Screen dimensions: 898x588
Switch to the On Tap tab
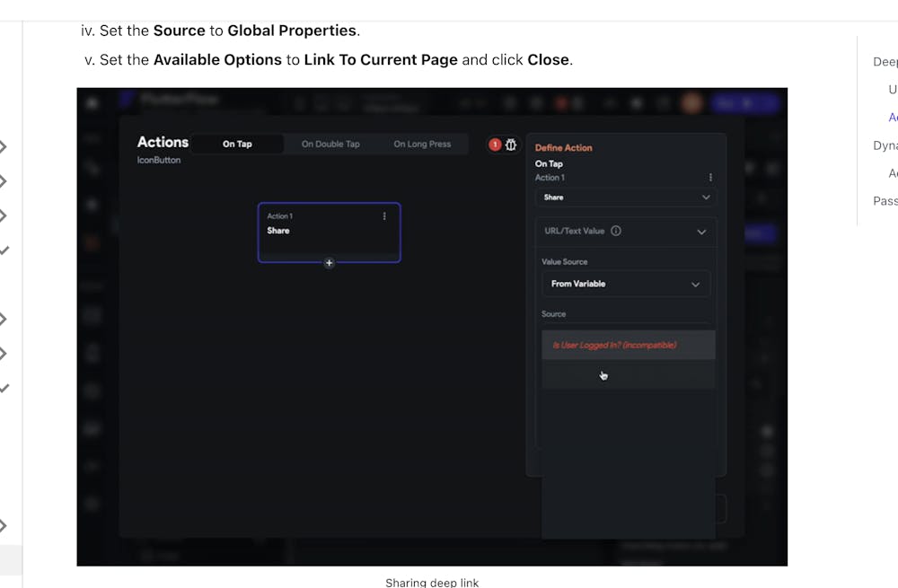point(237,145)
